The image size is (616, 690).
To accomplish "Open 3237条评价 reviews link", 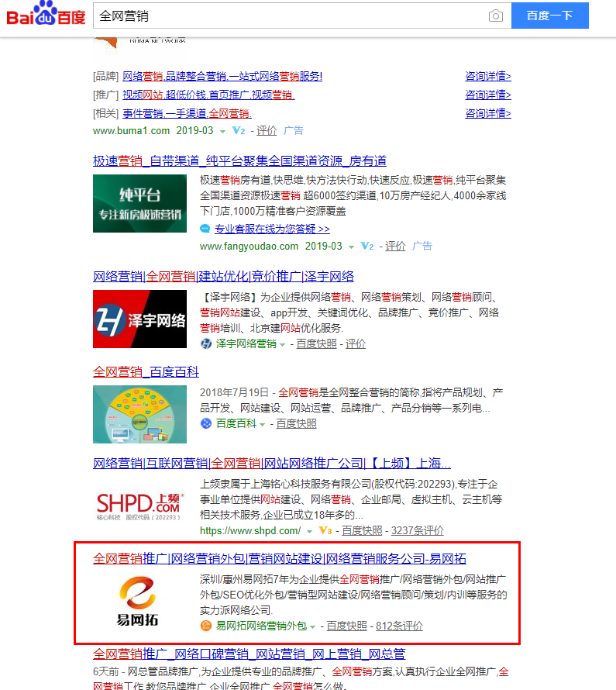I will pyautogui.click(x=418, y=531).
